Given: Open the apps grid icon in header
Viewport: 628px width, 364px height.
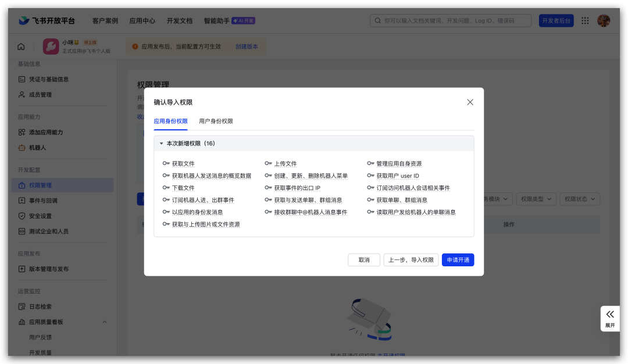Looking at the screenshot, I should (585, 20).
